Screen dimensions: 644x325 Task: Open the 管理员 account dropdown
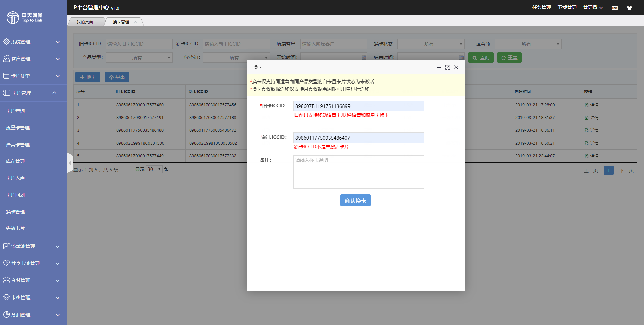593,7
